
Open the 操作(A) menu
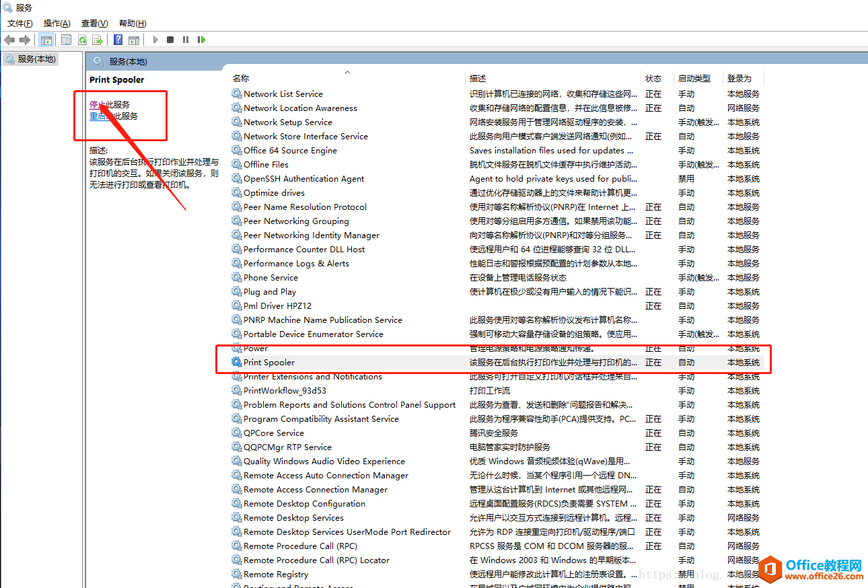tap(57, 23)
